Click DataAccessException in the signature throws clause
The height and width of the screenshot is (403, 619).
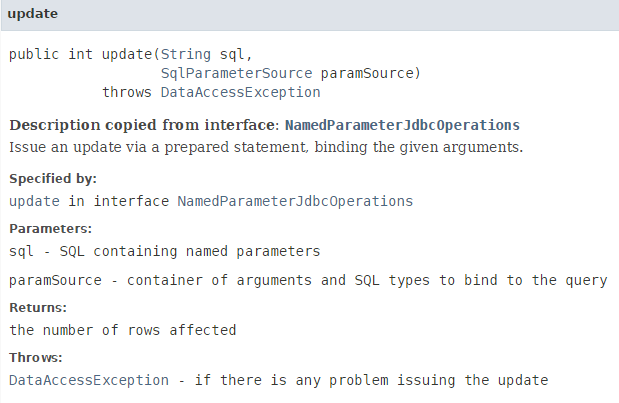pyautogui.click(x=240, y=92)
